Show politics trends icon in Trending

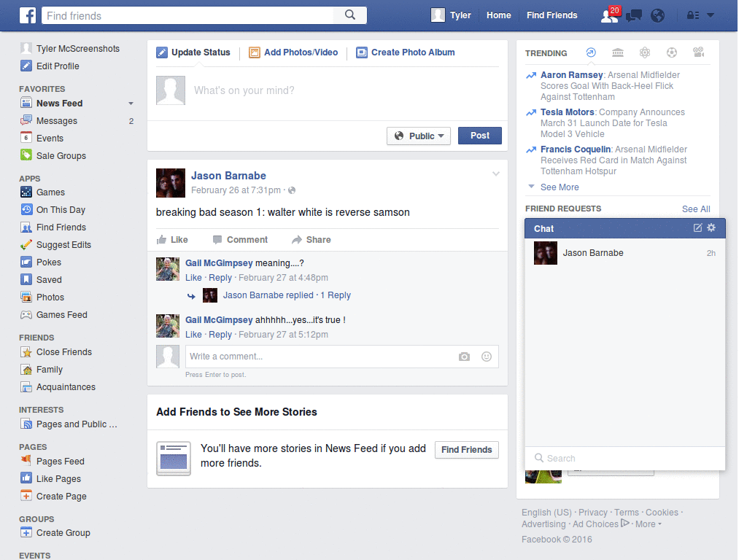click(x=617, y=52)
